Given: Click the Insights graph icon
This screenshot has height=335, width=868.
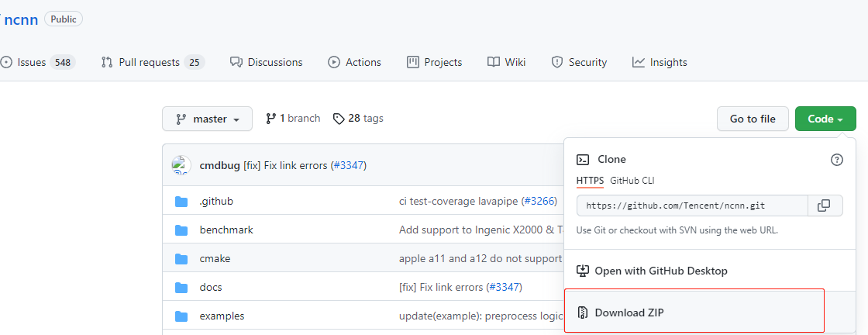Looking at the screenshot, I should [639, 62].
